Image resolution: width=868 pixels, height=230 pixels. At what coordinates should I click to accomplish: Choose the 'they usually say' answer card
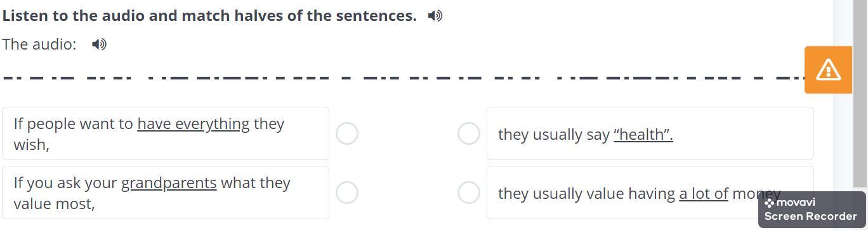click(650, 133)
